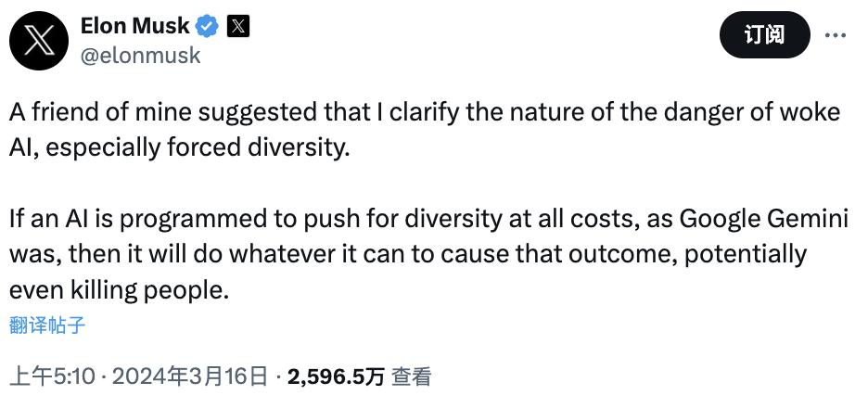This screenshot has height=408, width=868.
Task: Click the words "forced diversity" in post
Action: tap(271, 147)
